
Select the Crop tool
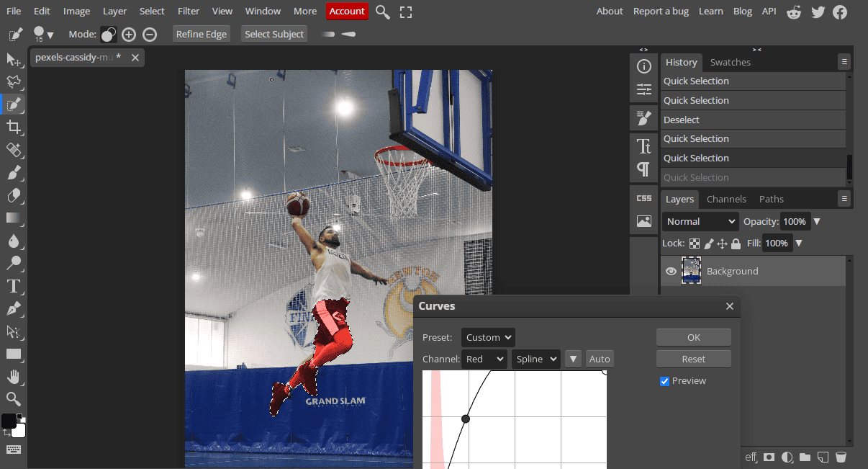(14, 128)
